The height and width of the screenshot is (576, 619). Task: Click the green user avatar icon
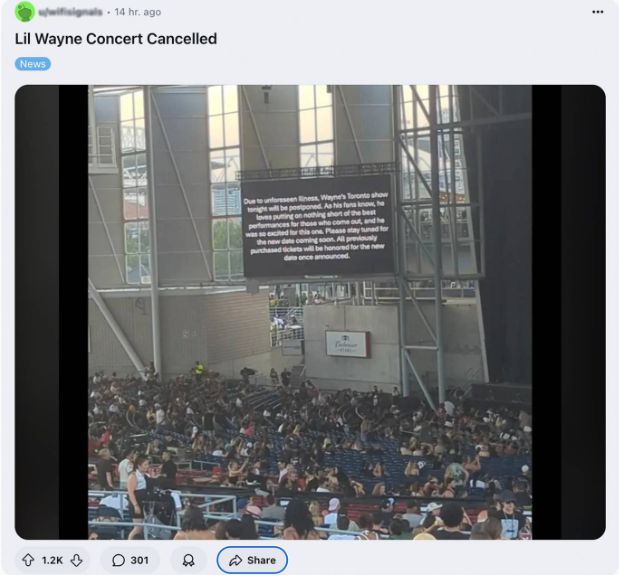(x=24, y=12)
